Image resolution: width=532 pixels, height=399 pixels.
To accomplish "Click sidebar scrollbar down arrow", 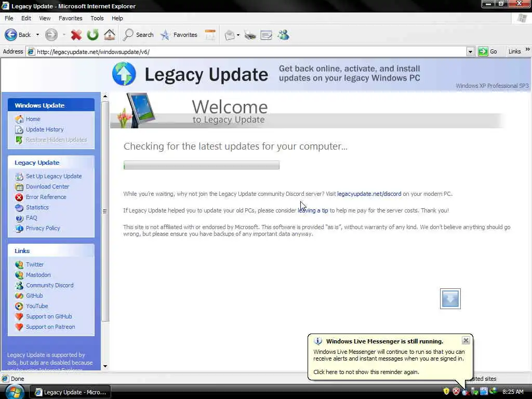I will (x=105, y=366).
